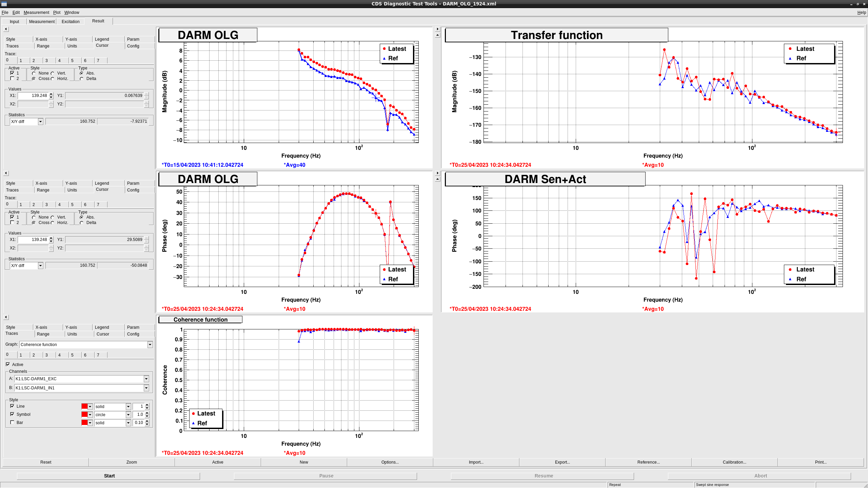The width and height of the screenshot is (868, 488).
Task: Open the Plot menu
Action: coord(57,12)
